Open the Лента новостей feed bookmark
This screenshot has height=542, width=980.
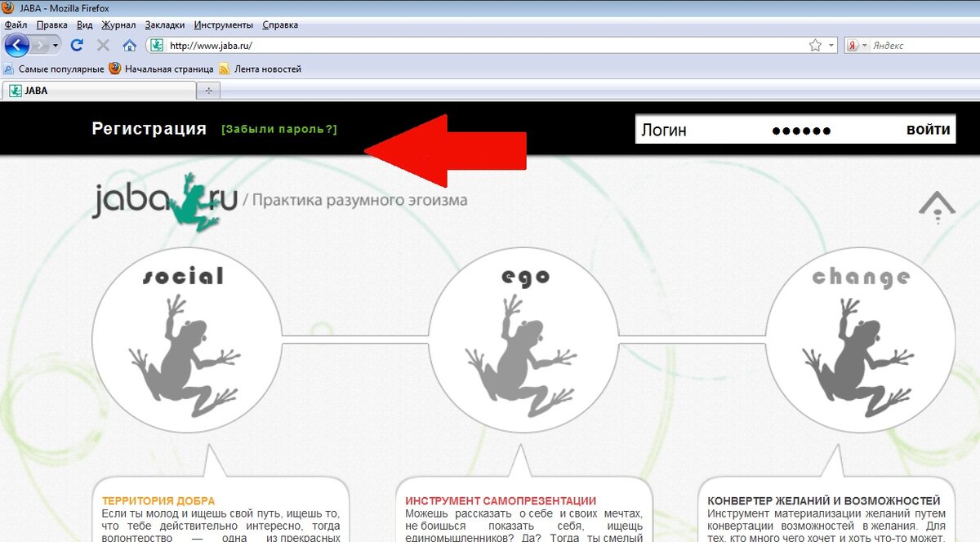click(260, 69)
